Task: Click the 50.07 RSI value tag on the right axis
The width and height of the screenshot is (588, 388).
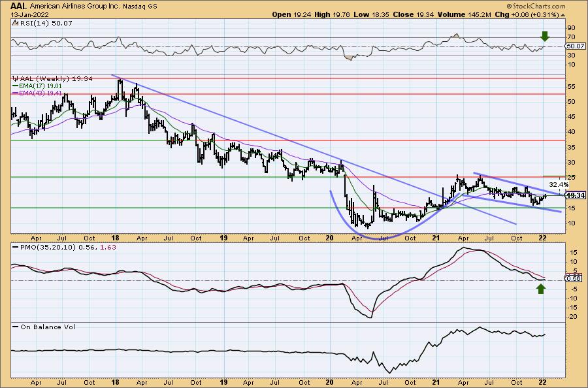Action: tap(576, 46)
